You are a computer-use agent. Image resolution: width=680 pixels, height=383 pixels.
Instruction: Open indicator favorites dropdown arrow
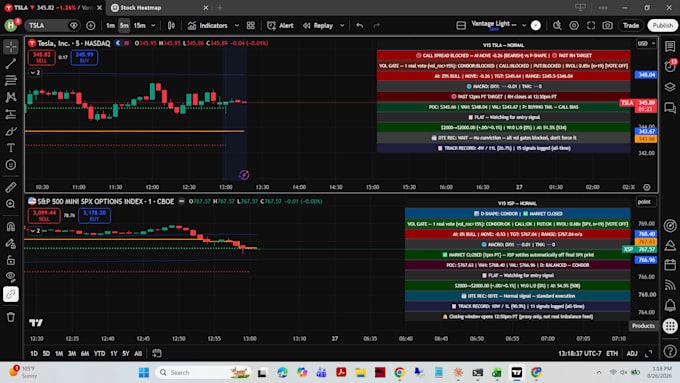click(x=237, y=26)
